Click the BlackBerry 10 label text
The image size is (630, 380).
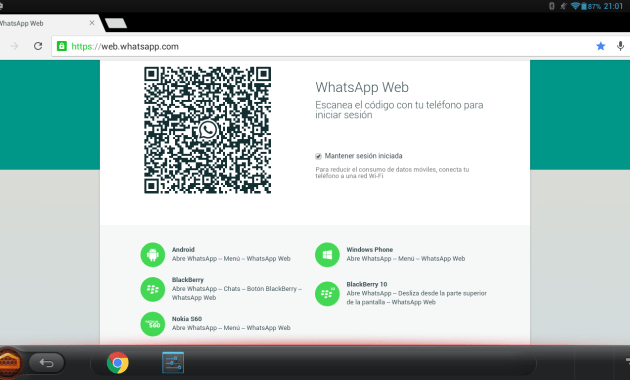pyautogui.click(x=367, y=284)
